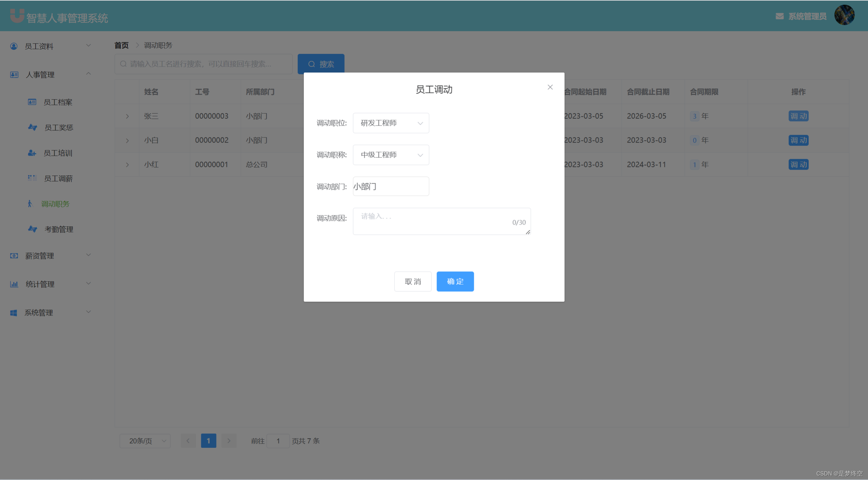This screenshot has height=480, width=868.
Task: Click the 员工档案 sidebar icon
Action: tap(32, 102)
